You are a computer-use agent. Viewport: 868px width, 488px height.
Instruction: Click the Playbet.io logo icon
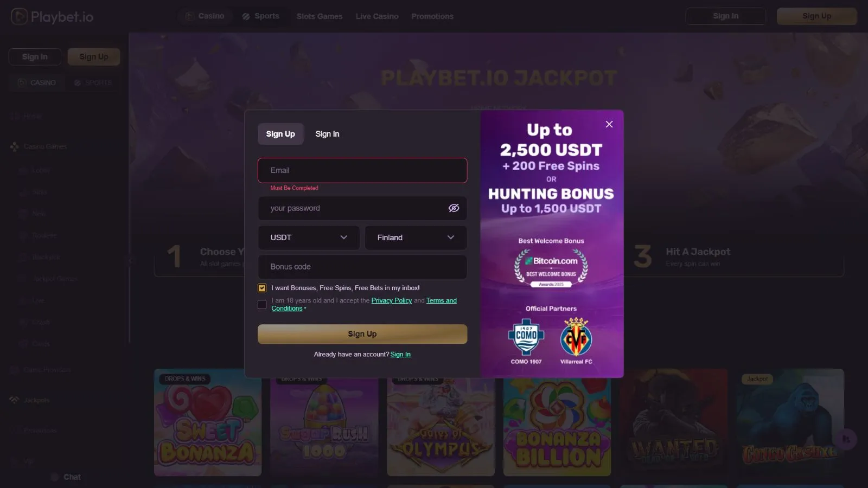(x=19, y=16)
